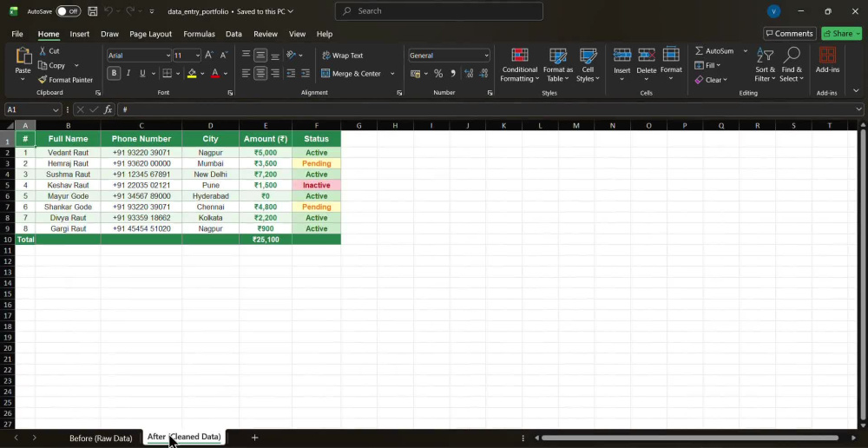Click the Merge & Center button
Screen dimensions: 868x448
point(351,74)
